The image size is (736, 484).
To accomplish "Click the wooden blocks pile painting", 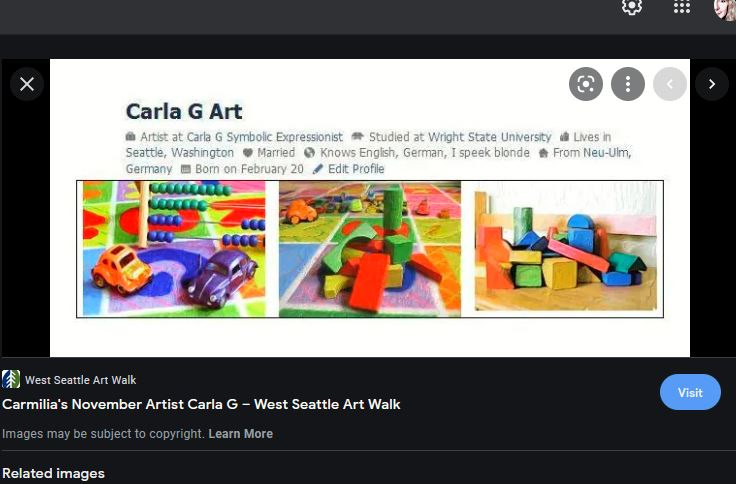I will coord(566,246).
